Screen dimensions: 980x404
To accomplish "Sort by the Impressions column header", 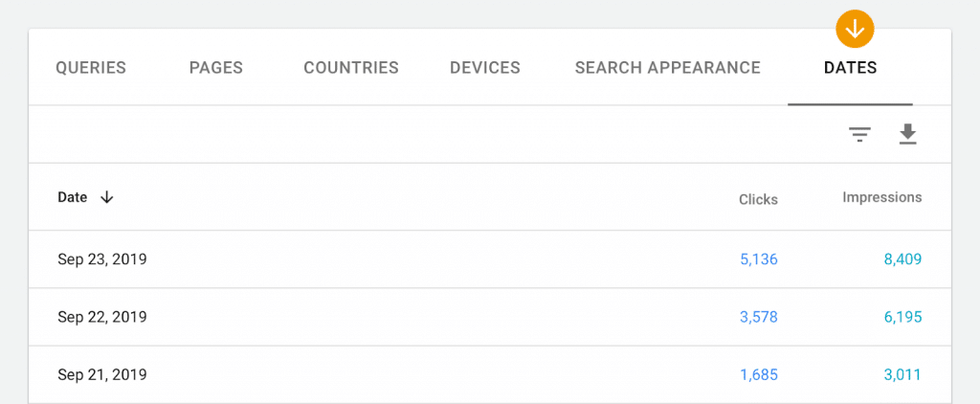I will 881,197.
